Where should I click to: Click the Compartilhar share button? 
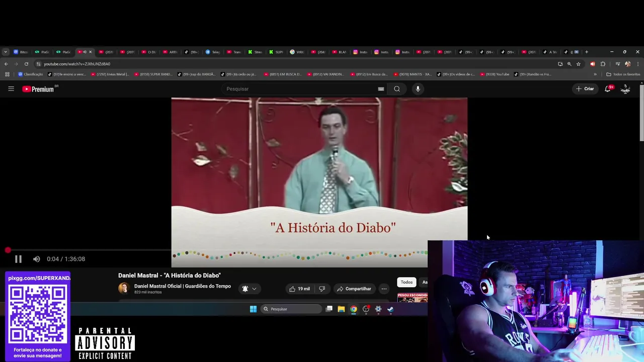[x=354, y=289]
